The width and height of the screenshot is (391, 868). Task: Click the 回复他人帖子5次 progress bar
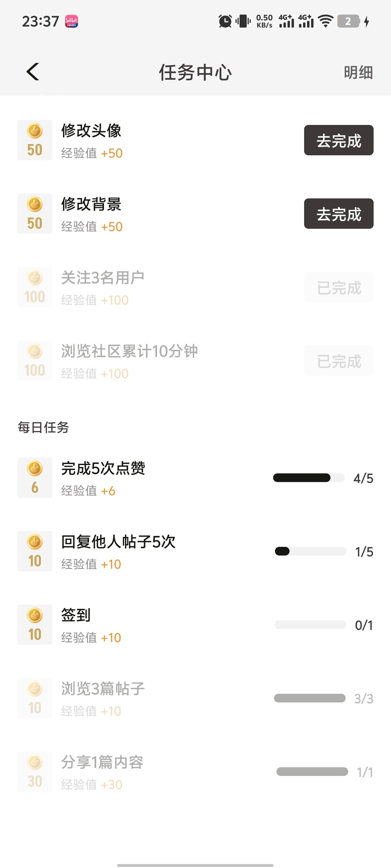pyautogui.click(x=310, y=551)
